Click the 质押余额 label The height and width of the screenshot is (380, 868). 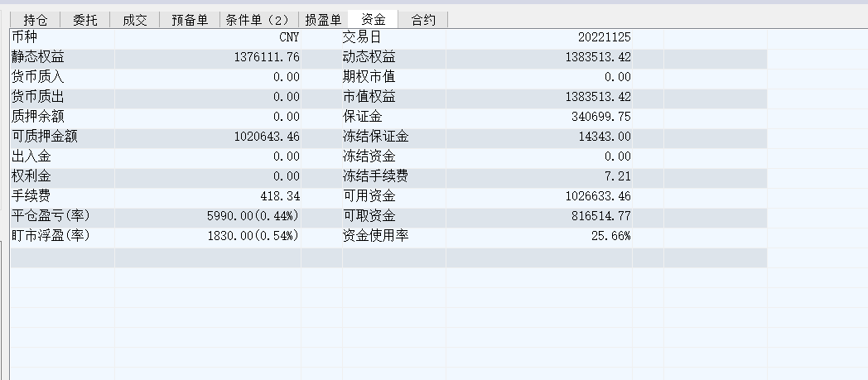click(37, 117)
